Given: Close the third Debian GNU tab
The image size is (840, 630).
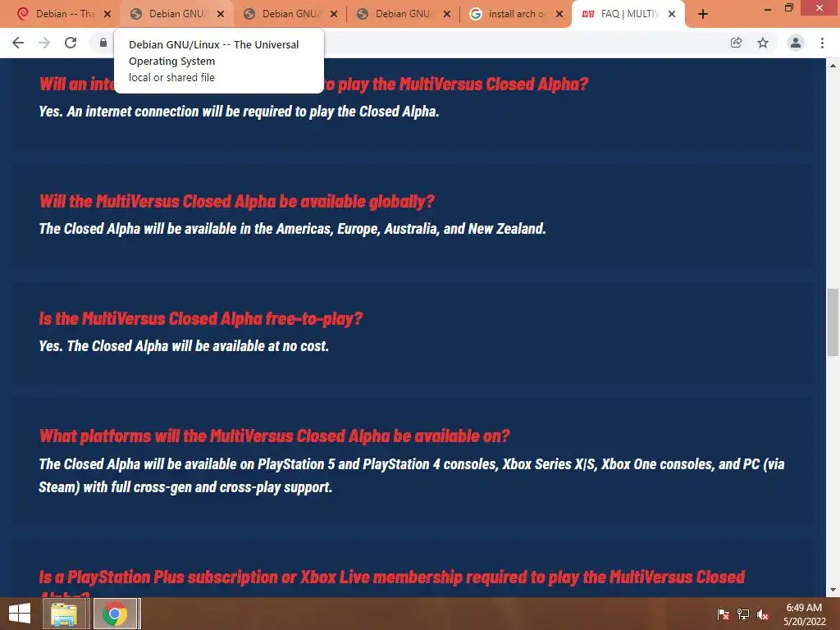Looking at the screenshot, I should pyautogui.click(x=333, y=14).
